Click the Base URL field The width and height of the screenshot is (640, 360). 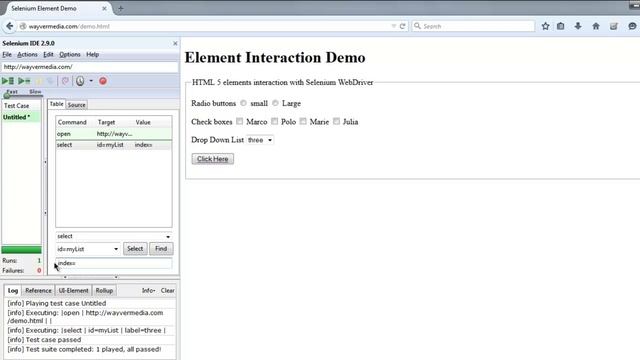click(x=90, y=67)
